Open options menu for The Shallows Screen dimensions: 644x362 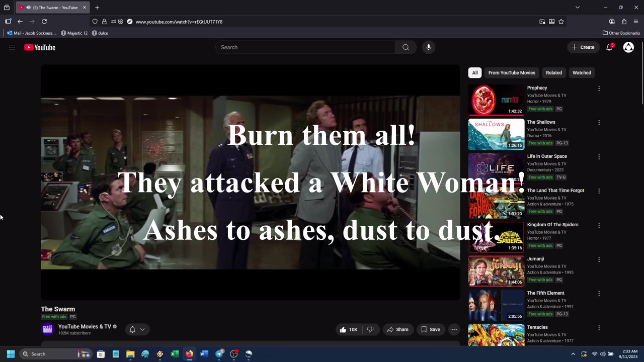(x=599, y=123)
